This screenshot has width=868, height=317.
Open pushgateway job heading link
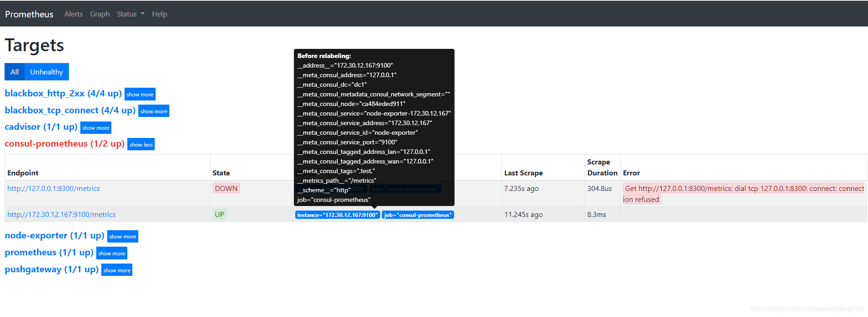tap(52, 269)
